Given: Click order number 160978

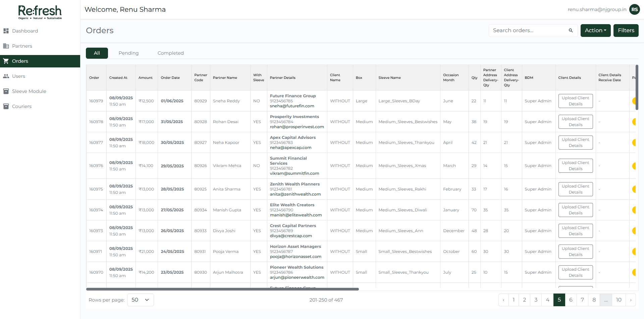Looking at the screenshot, I should coord(96,122).
